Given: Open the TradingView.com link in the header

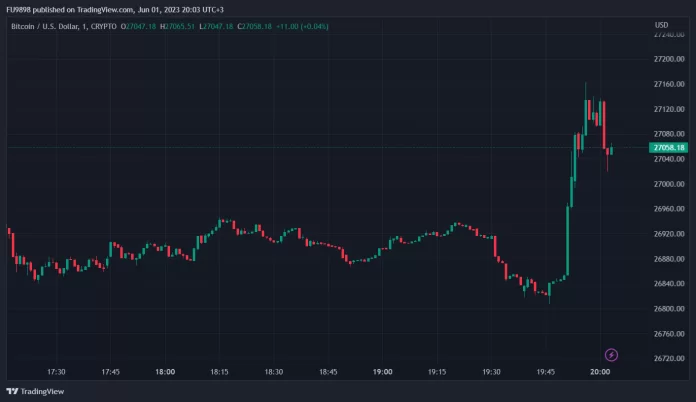Looking at the screenshot, I should pyautogui.click(x=103, y=9).
